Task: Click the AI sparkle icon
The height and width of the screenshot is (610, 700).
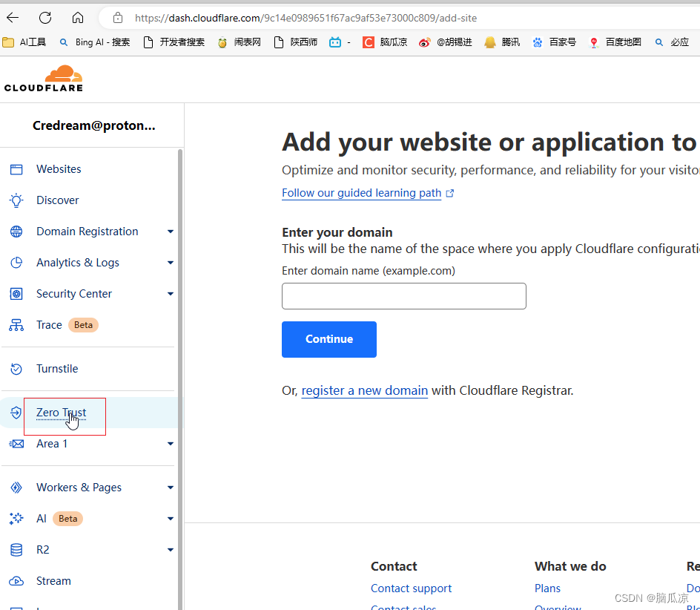Action: point(16,519)
